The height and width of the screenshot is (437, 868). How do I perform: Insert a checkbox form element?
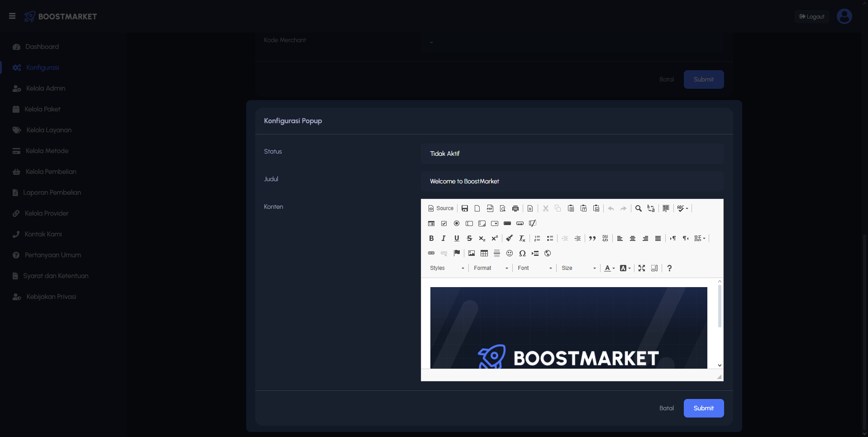coord(444,223)
